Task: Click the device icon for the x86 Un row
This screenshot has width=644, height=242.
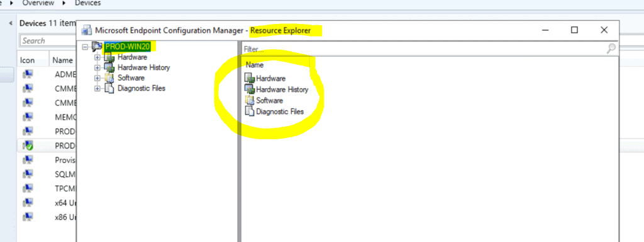Action: (x=28, y=217)
